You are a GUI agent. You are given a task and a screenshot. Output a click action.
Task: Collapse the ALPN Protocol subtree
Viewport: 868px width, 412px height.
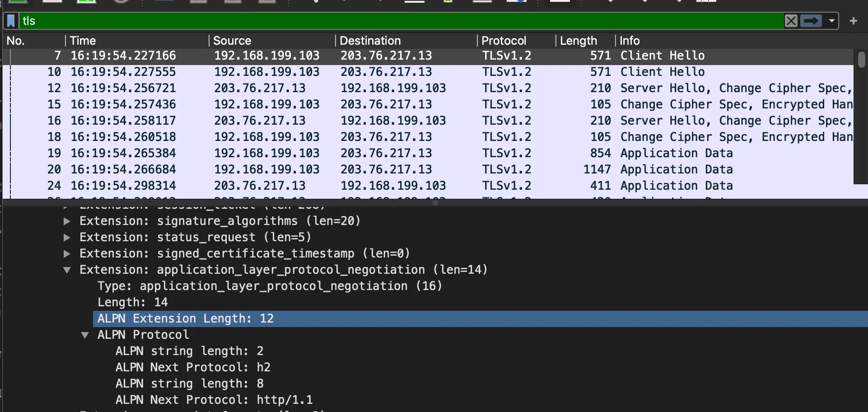[85, 335]
